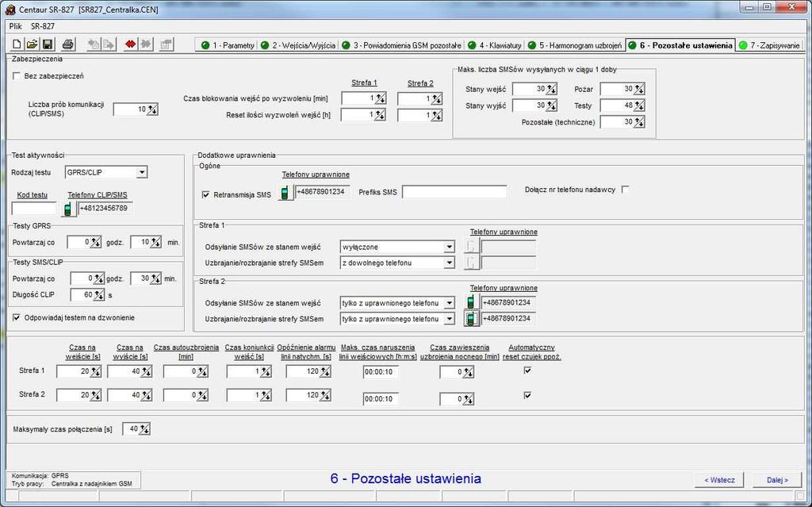Uncheck the Retransmisja SMS checkbox

click(205, 194)
